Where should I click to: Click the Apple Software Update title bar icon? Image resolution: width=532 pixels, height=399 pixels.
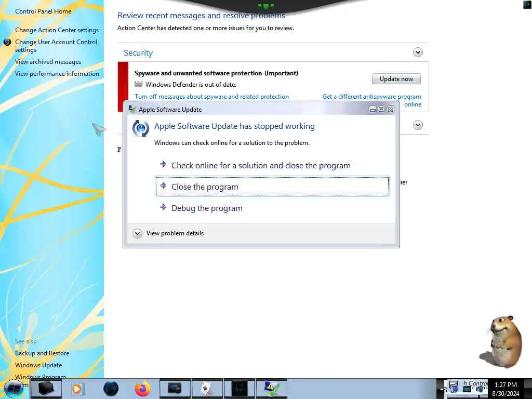(132, 109)
